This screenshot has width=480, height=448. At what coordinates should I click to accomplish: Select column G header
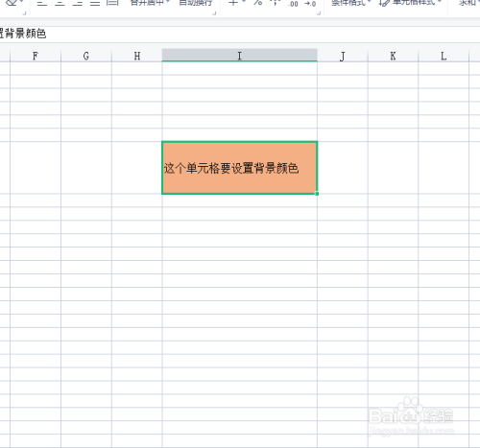point(86,56)
